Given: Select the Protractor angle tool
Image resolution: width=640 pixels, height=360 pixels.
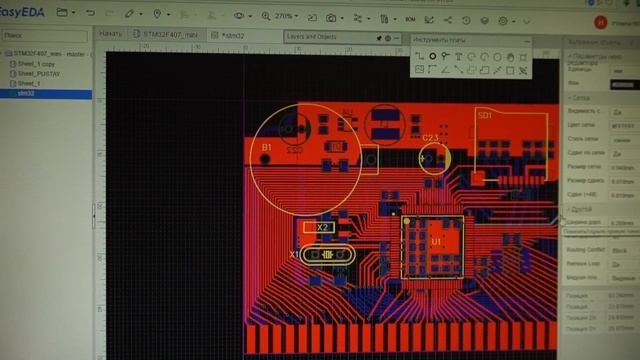Looking at the screenshot, I should click(445, 70).
